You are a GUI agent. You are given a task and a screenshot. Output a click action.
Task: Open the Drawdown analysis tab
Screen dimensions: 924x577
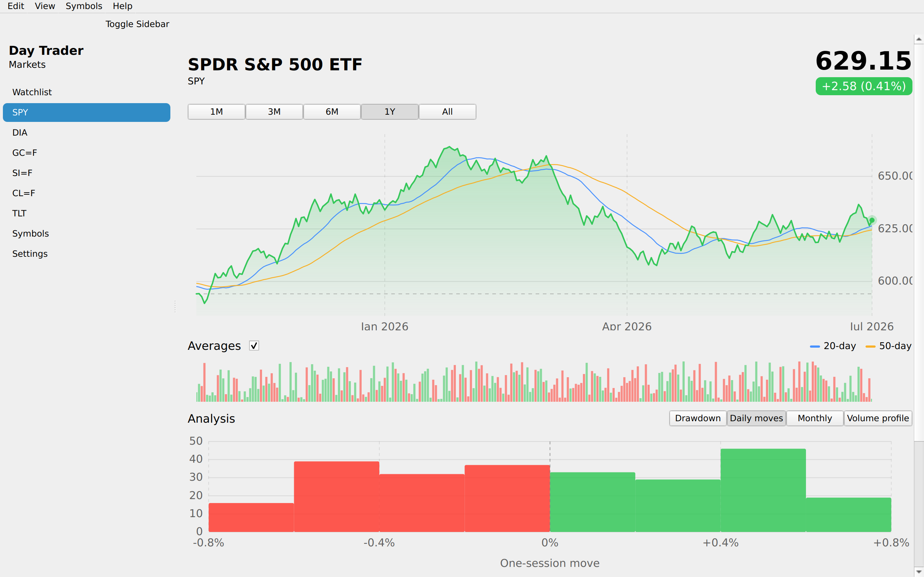click(698, 418)
